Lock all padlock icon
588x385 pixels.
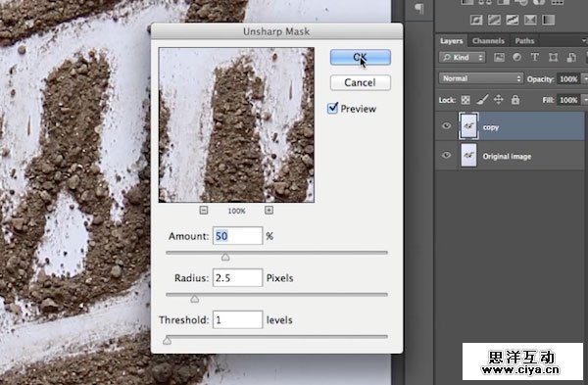[x=515, y=100]
